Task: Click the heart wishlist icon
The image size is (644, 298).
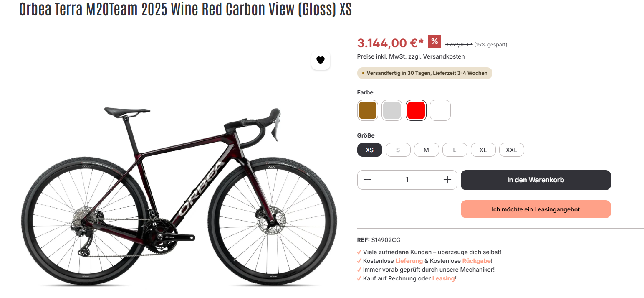Action: (x=321, y=60)
